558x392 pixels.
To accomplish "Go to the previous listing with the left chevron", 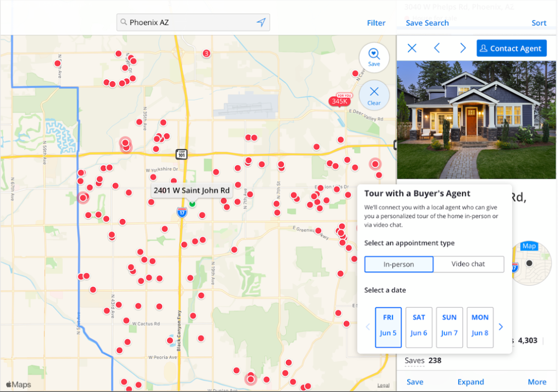I will point(437,48).
